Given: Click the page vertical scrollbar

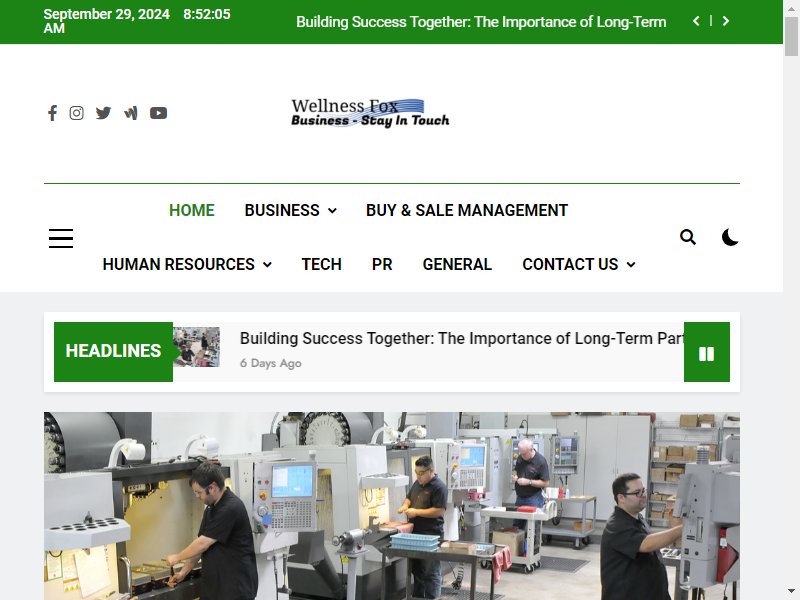Looking at the screenshot, I should [791, 300].
